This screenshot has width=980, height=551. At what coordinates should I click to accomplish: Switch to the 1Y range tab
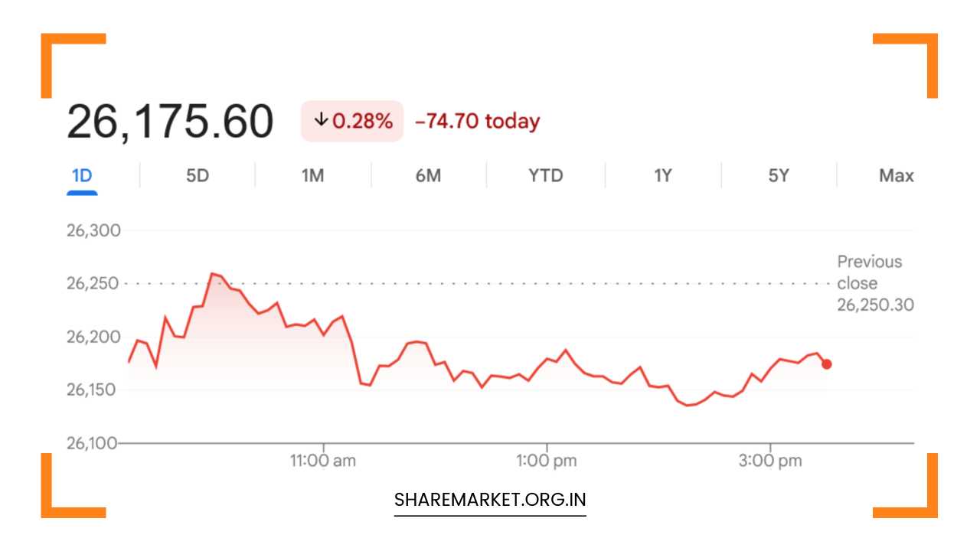(662, 176)
